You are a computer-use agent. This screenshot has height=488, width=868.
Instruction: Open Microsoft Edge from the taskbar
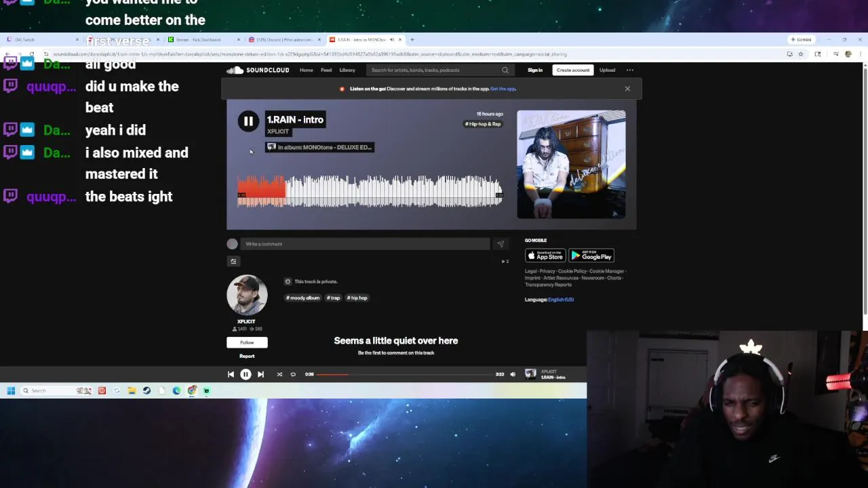tap(176, 390)
